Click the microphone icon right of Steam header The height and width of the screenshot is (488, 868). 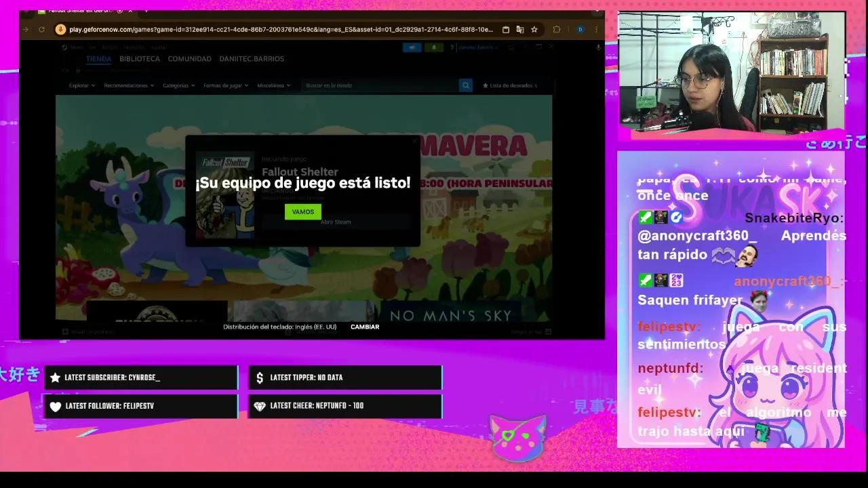pos(598,47)
